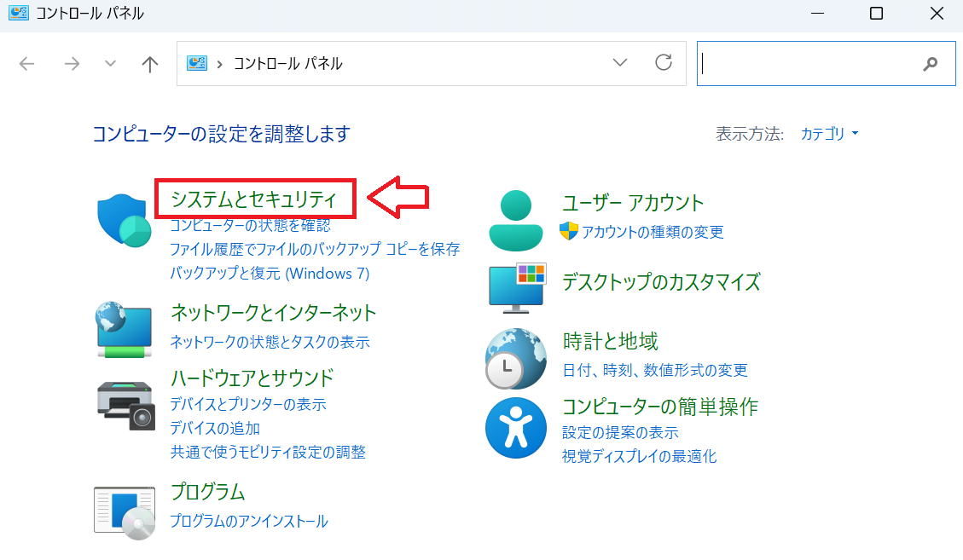This screenshot has height=560, width=963.
Task: Open デバイスとプリンターの表示 link
Action: click(x=248, y=404)
